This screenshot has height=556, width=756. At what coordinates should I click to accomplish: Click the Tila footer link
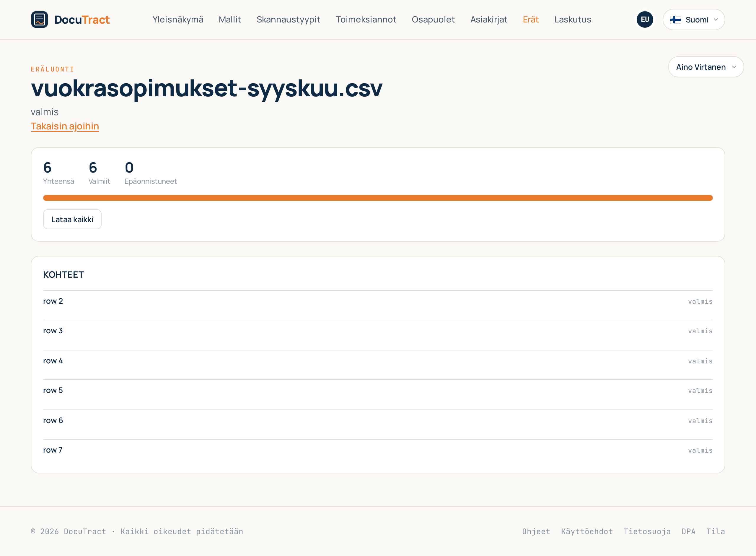point(715,531)
